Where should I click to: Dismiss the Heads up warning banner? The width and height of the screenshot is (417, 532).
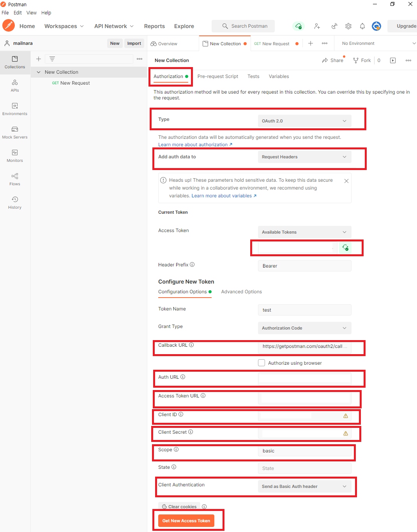coord(346,181)
